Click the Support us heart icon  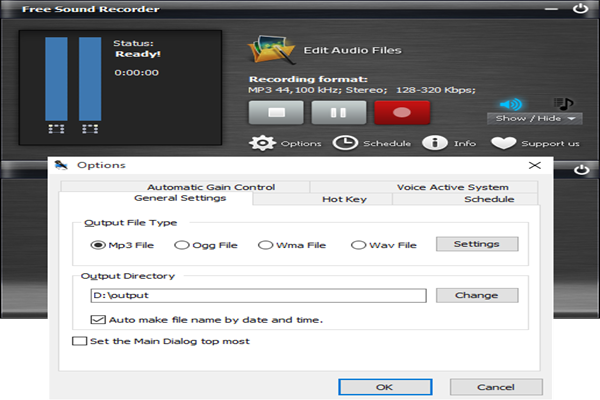click(x=508, y=143)
